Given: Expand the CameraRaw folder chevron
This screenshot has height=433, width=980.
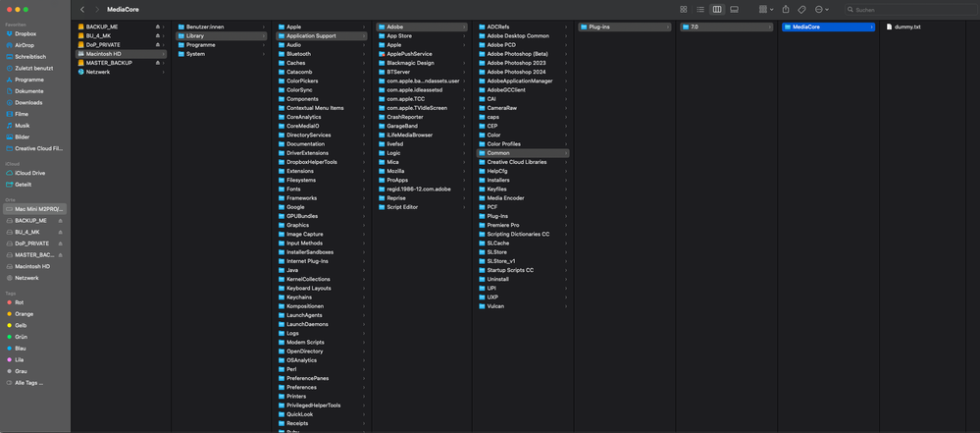Looking at the screenshot, I should click(x=566, y=108).
